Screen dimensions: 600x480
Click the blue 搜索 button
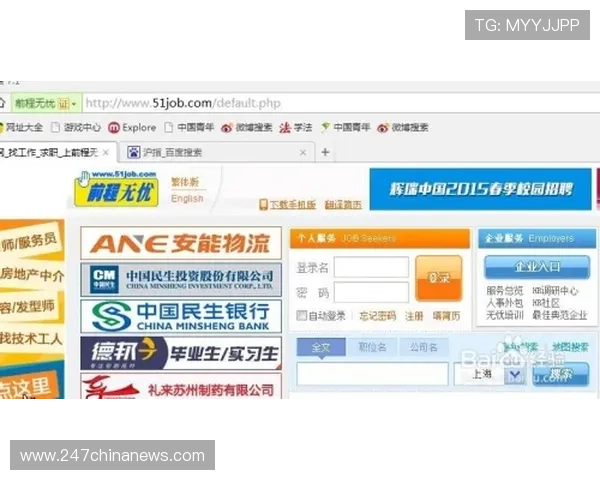point(561,374)
